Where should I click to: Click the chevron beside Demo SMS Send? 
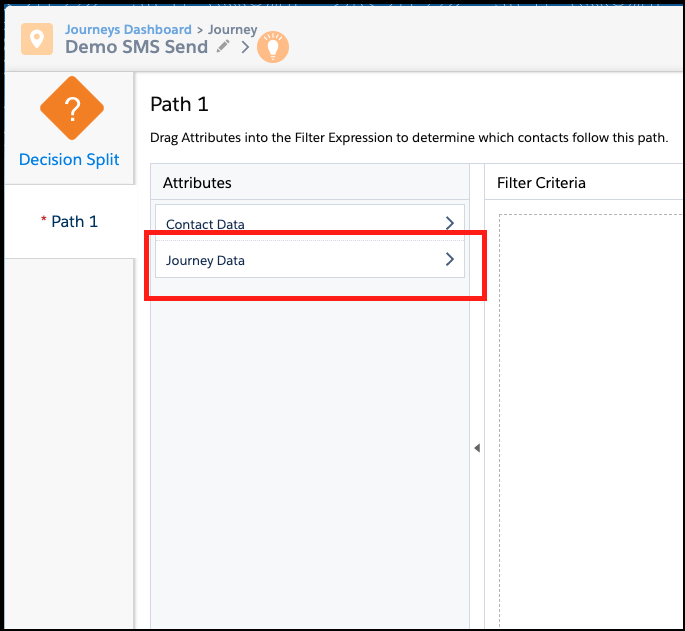pyautogui.click(x=246, y=47)
